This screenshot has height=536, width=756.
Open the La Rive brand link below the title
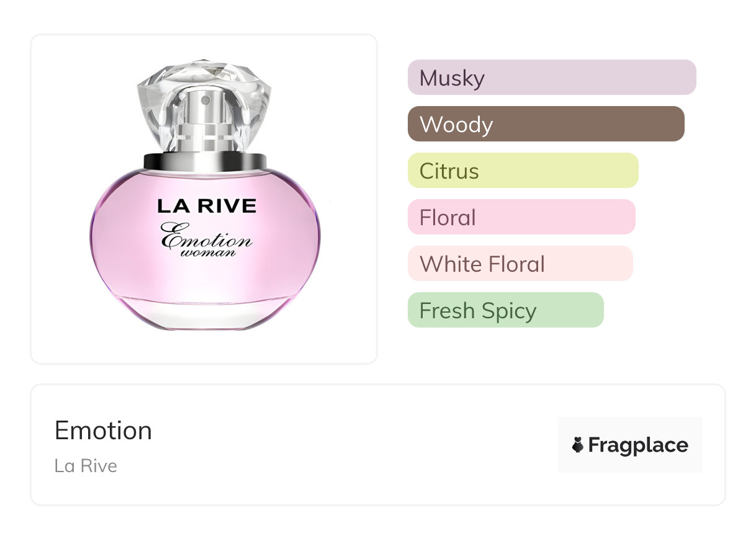86,466
